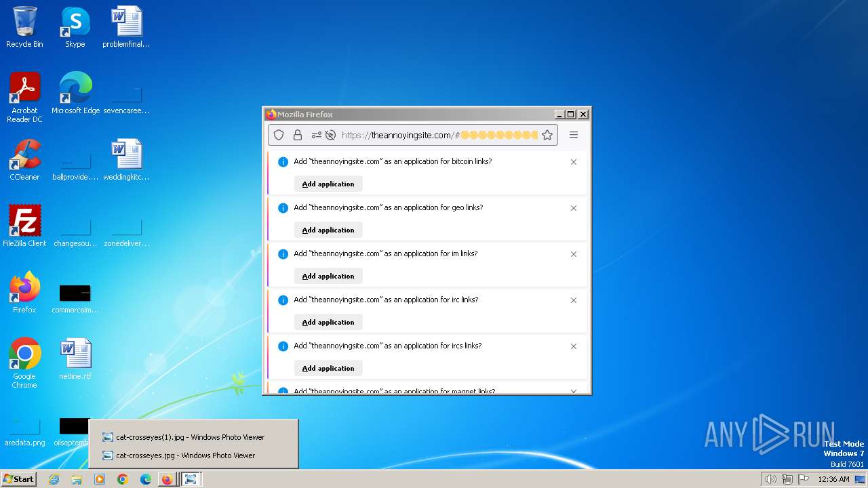Open FileZilla Client desktop shortcut
Screen dimensions: 868x488
[24, 226]
